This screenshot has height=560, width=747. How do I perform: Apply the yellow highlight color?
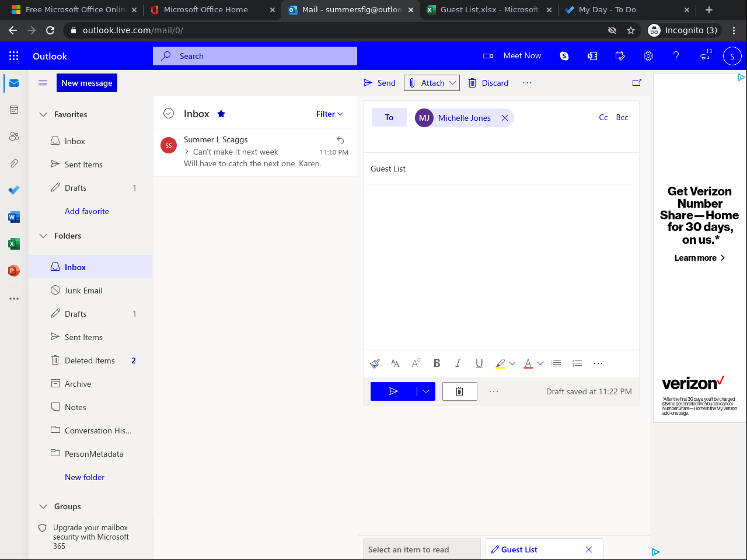tap(500, 363)
